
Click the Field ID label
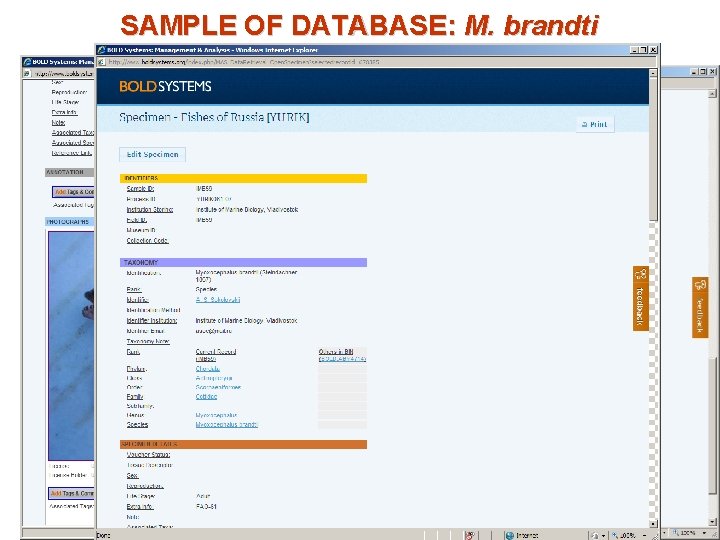coord(136,220)
